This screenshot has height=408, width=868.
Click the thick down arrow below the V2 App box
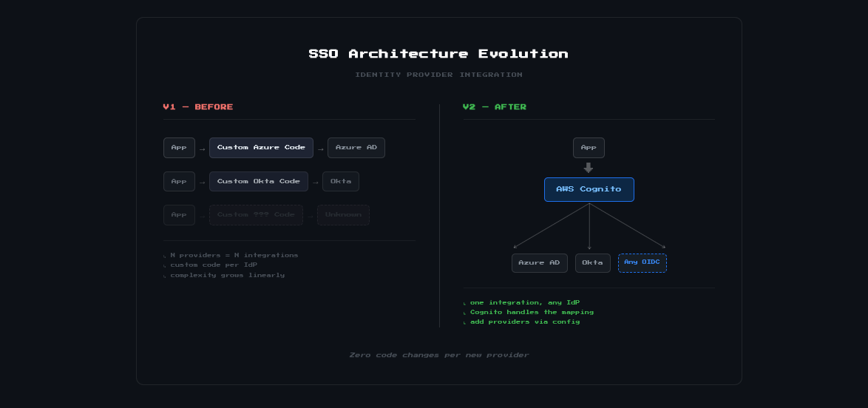[589, 168]
